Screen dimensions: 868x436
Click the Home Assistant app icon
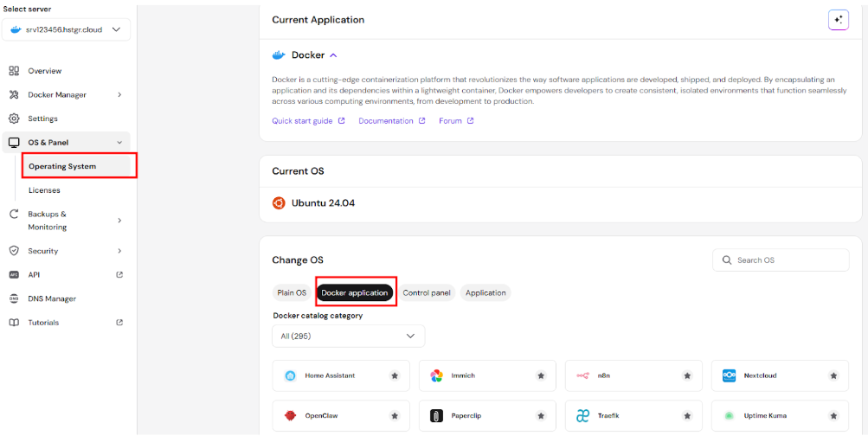[290, 375]
